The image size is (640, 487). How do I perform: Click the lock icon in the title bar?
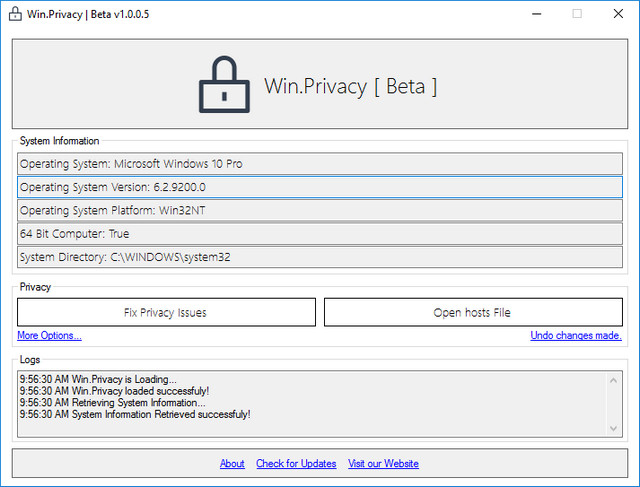pos(15,14)
